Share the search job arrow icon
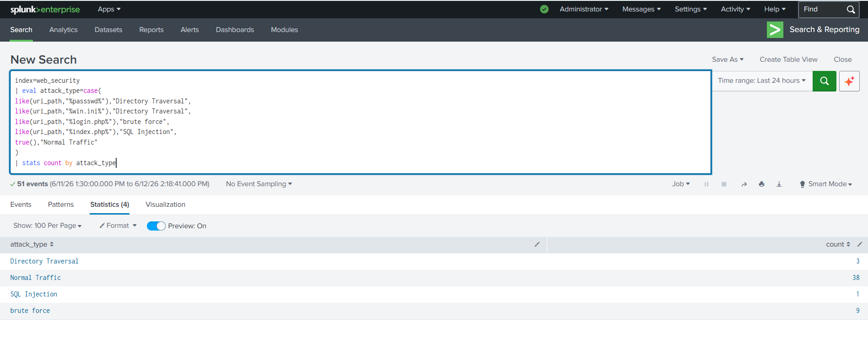Screen dimensions: 868x344 coord(744,184)
